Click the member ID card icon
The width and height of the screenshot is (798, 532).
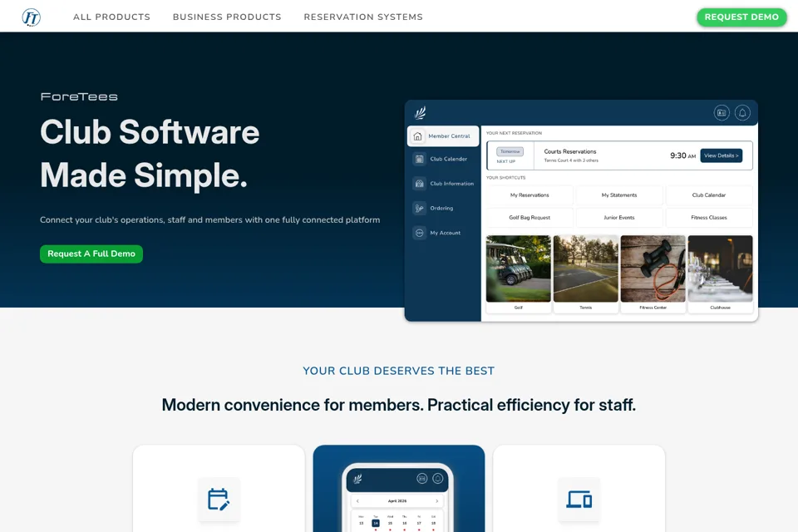click(x=722, y=112)
